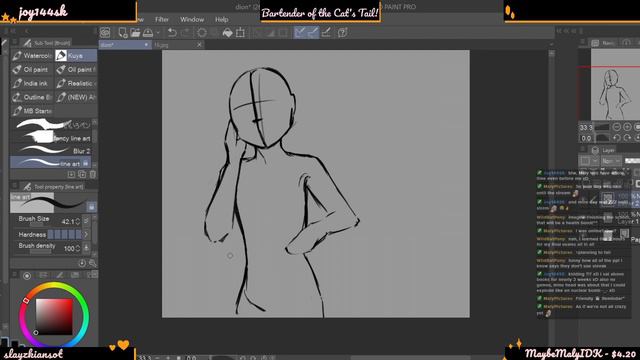Switch to Intermediate Color palette tab

tap(60, 276)
